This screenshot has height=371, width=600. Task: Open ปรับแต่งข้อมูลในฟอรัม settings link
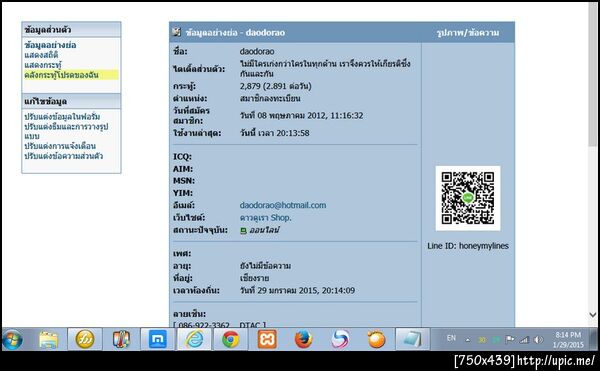click(x=62, y=117)
